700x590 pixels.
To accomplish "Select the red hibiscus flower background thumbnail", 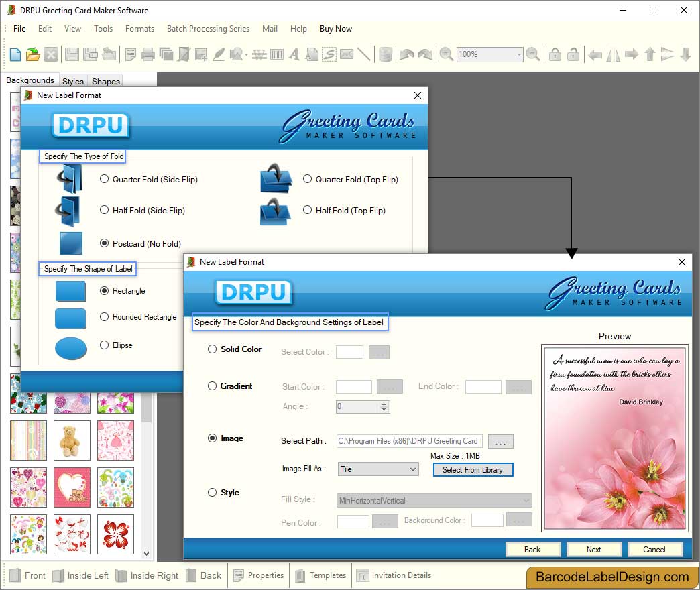I will coord(115,534).
